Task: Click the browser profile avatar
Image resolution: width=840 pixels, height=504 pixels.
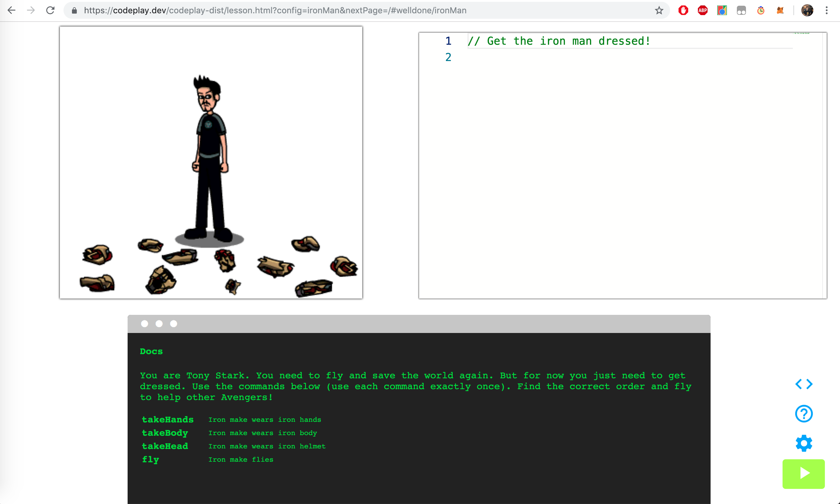Action: [x=807, y=11]
